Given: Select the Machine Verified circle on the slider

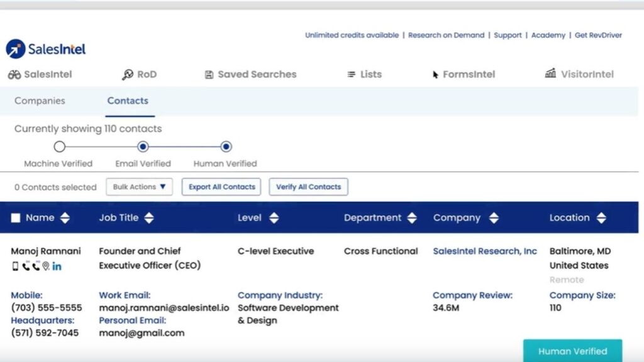Looking at the screenshot, I should point(60,146).
